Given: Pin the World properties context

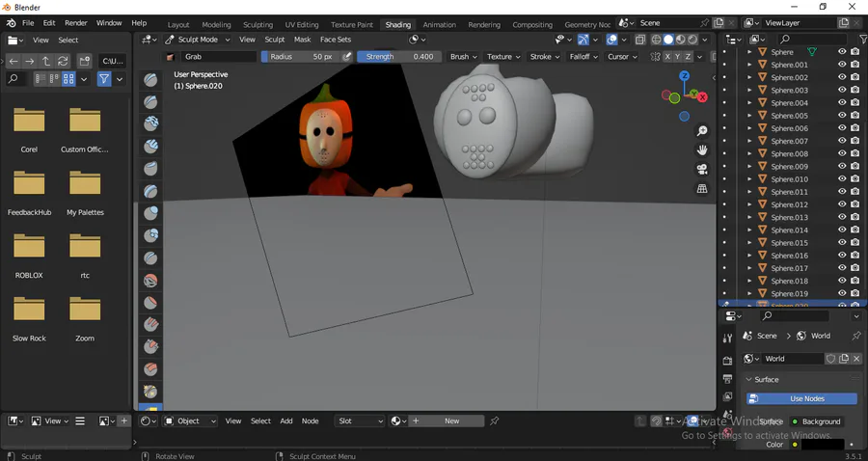Looking at the screenshot, I should 856,336.
